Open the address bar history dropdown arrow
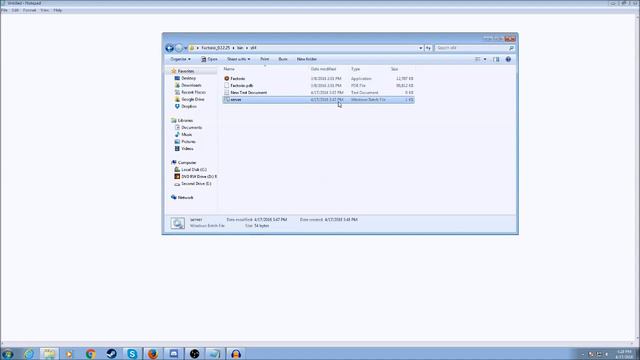Image resolution: width=640 pixels, height=360 pixels. tap(420, 48)
